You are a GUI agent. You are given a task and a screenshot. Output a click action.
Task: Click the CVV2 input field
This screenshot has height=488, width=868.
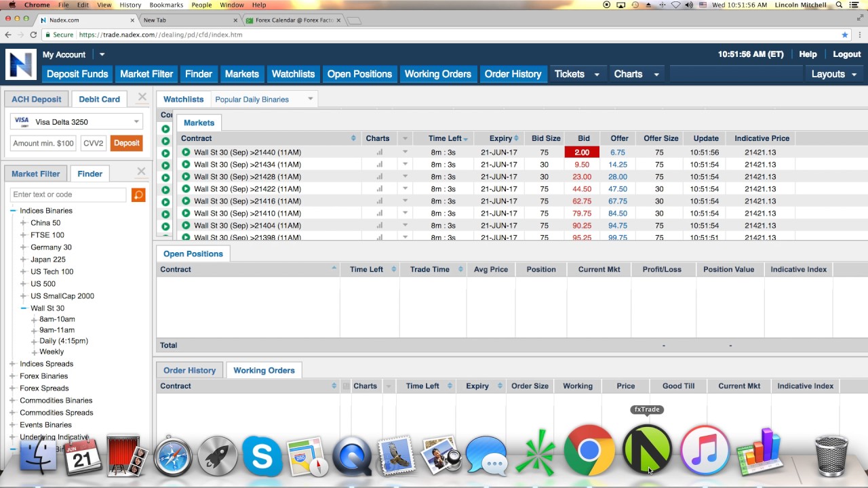coord(94,143)
